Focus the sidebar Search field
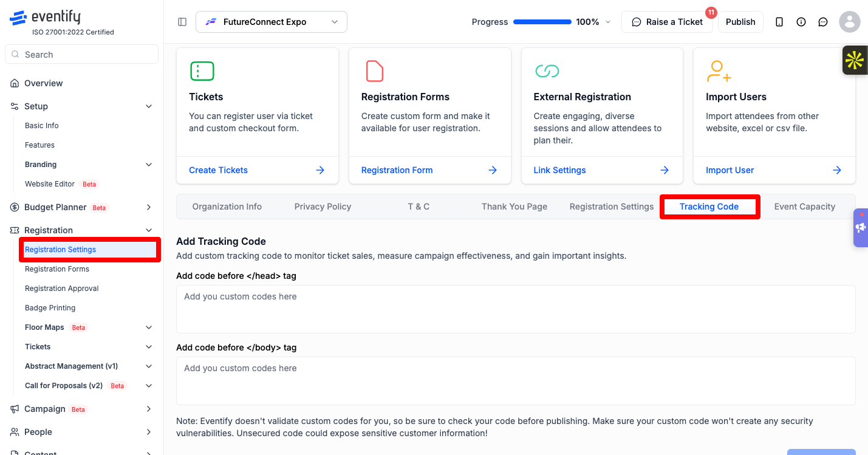868x455 pixels. pyautogui.click(x=81, y=54)
